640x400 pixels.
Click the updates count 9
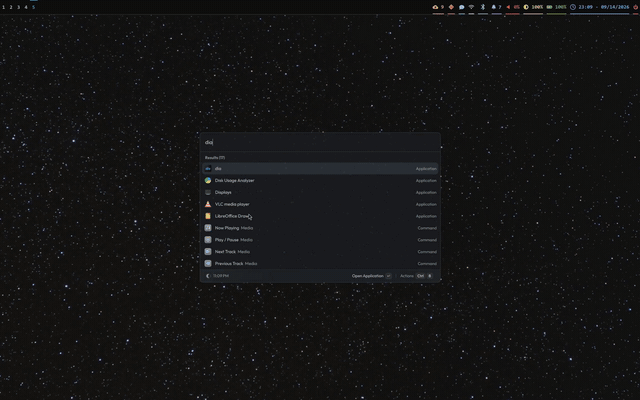point(442,7)
